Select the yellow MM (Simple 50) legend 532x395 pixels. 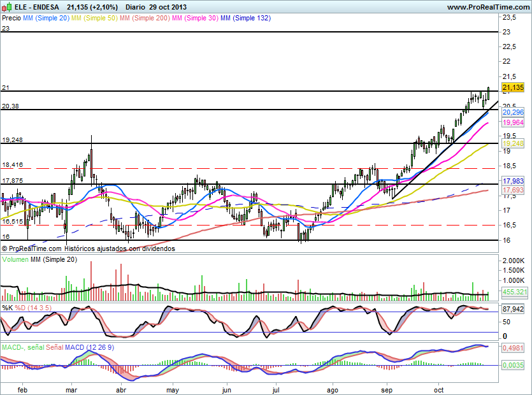tap(94, 18)
